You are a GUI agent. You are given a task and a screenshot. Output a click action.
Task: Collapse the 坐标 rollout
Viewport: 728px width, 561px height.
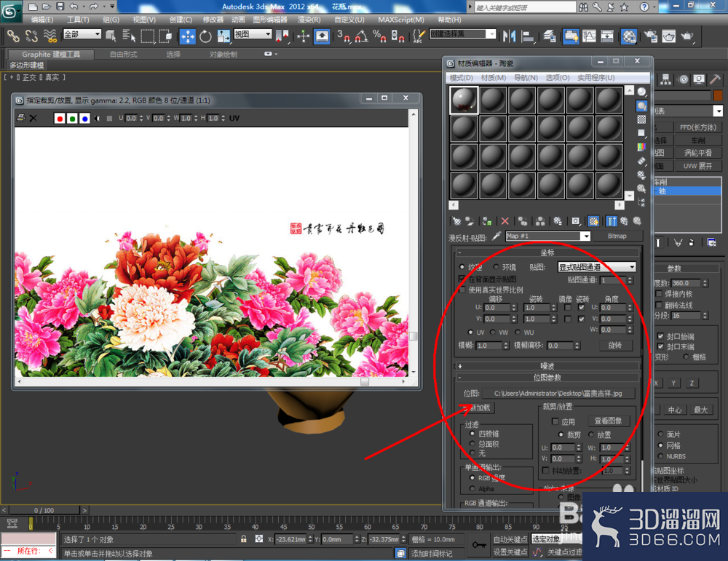point(547,252)
